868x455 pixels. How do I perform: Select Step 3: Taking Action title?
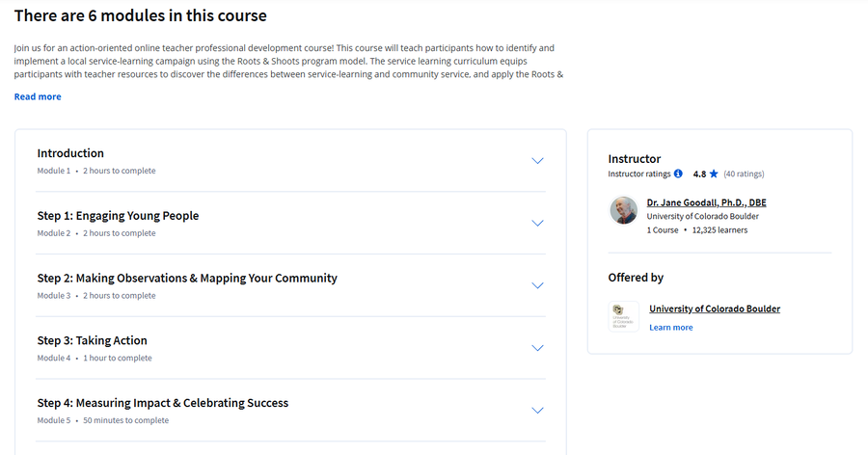pos(92,340)
